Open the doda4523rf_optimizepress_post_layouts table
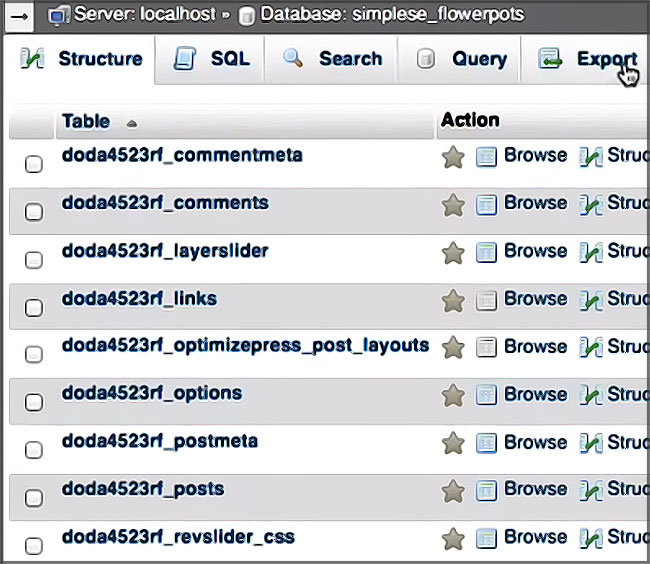The image size is (650, 564). [245, 346]
